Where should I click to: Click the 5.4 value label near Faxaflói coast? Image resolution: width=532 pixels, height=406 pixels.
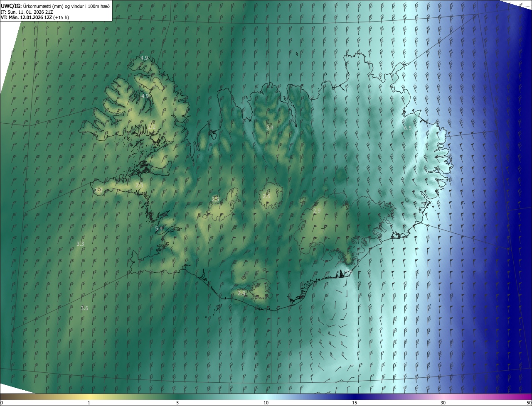pyautogui.click(x=159, y=229)
